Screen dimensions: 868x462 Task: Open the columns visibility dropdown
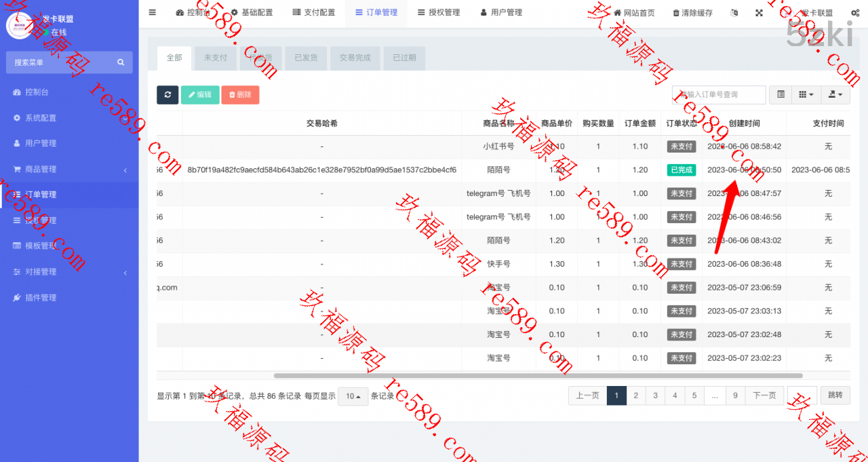[x=805, y=95]
